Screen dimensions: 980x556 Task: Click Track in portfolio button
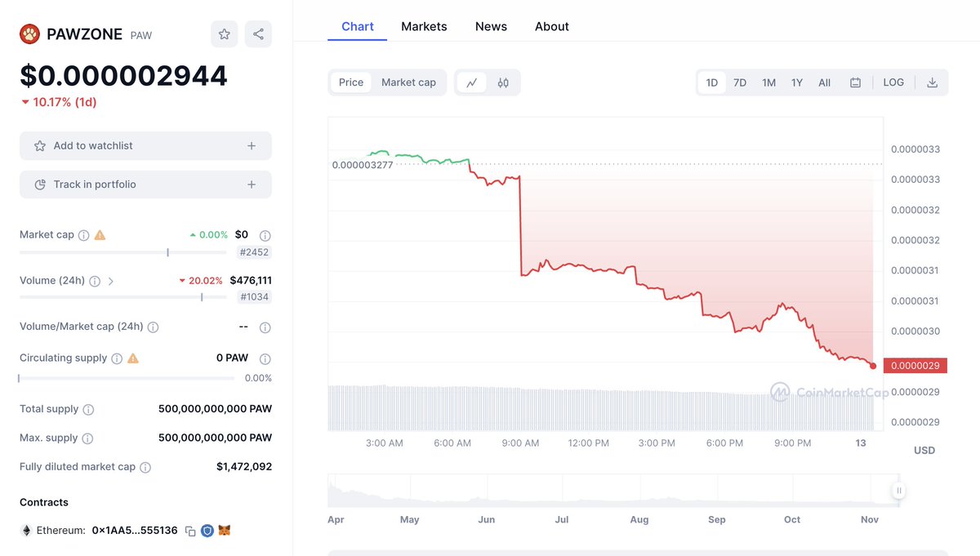click(x=145, y=185)
